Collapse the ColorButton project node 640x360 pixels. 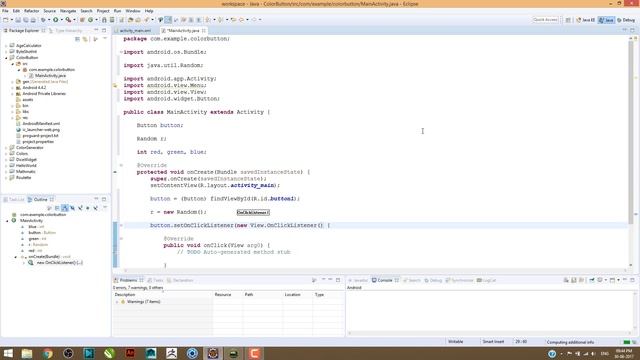[6, 58]
